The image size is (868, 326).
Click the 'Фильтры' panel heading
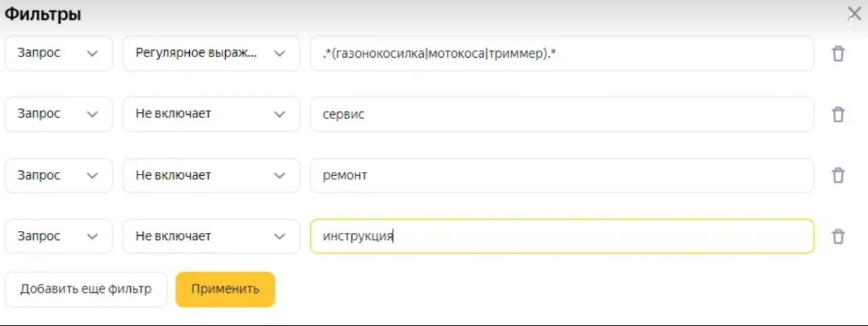(x=43, y=14)
